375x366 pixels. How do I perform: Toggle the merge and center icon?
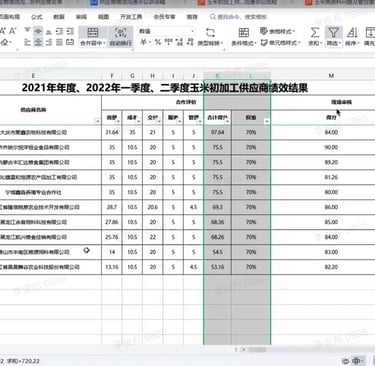[92, 33]
